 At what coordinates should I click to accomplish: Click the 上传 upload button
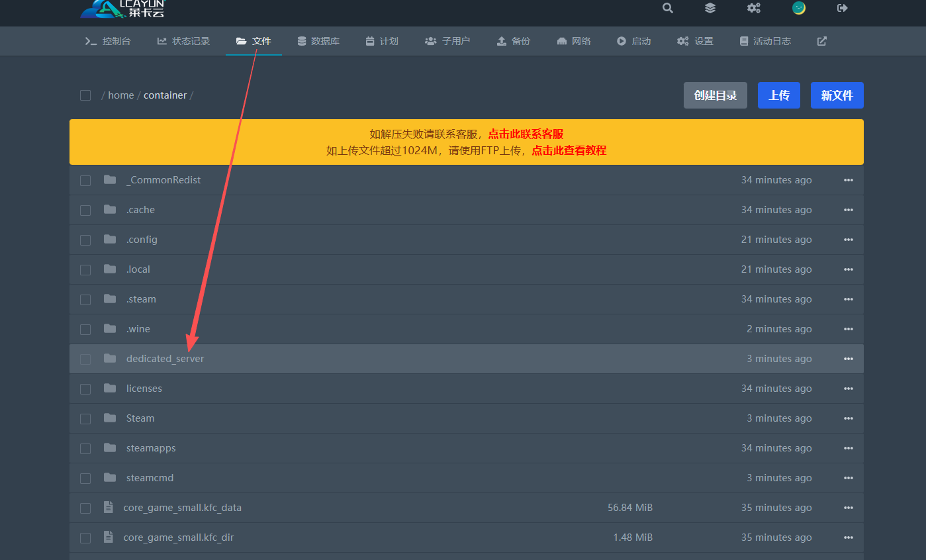pyautogui.click(x=779, y=95)
